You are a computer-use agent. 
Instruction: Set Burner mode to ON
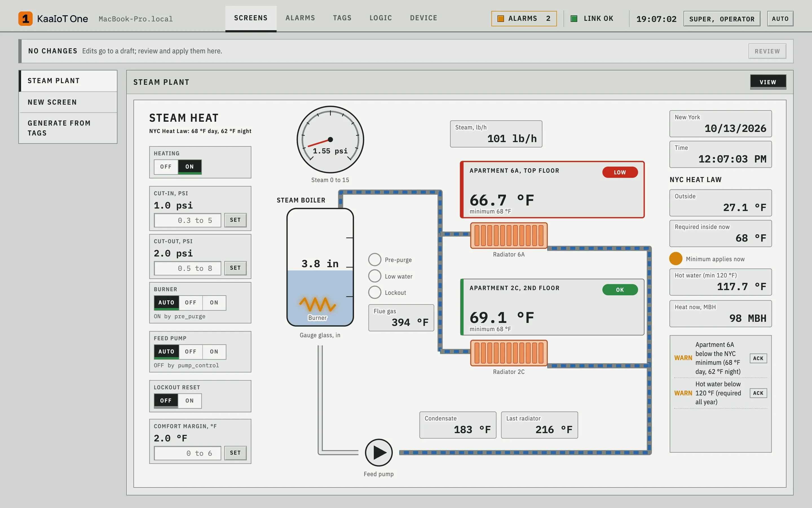pos(214,303)
